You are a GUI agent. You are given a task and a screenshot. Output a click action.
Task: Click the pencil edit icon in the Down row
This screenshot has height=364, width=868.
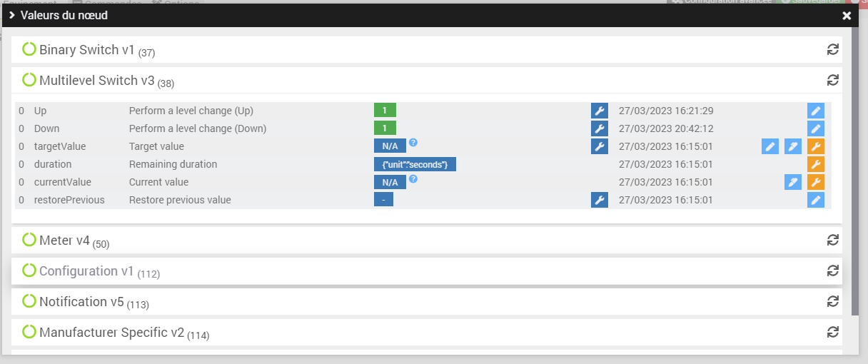[815, 128]
